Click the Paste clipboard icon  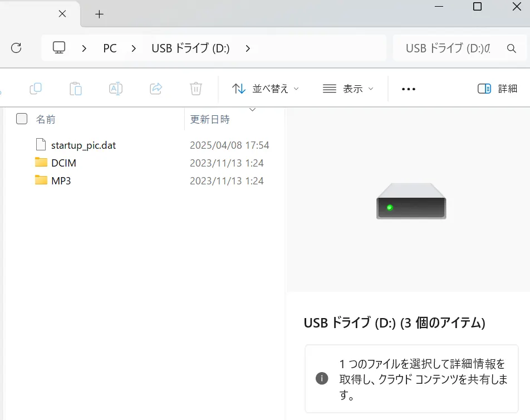[x=76, y=89]
